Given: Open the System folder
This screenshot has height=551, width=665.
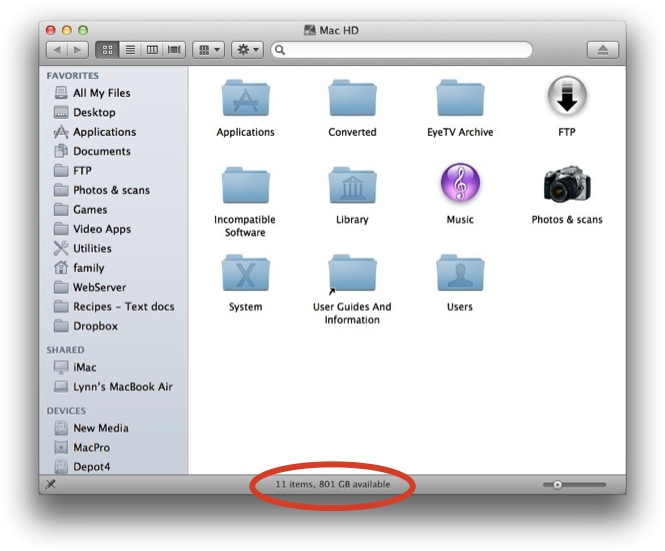Looking at the screenshot, I should 245,273.
